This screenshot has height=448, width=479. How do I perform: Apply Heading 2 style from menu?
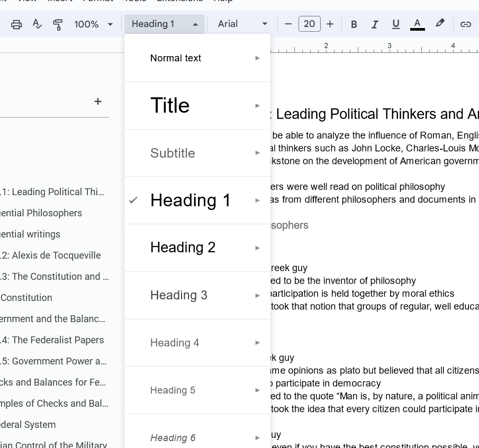click(183, 248)
